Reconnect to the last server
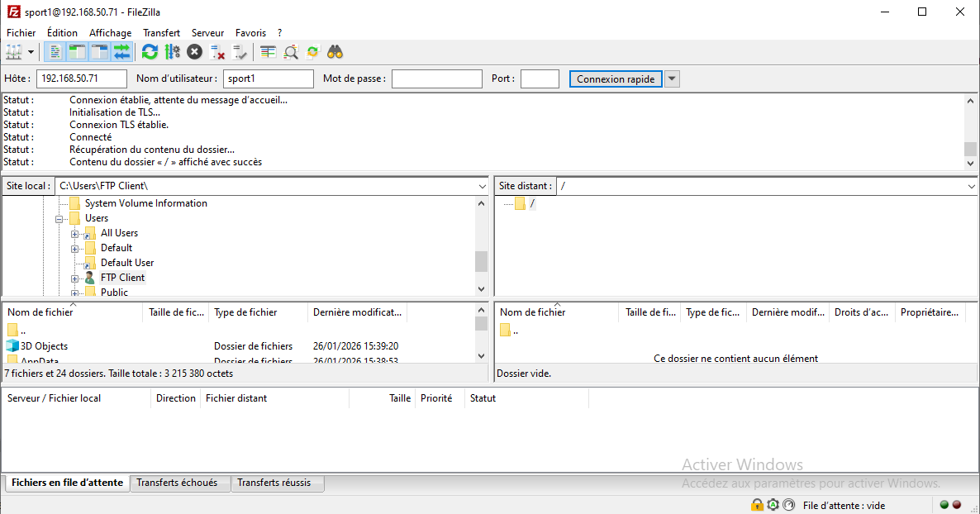Viewport: 980px width, 514px height. [x=240, y=53]
